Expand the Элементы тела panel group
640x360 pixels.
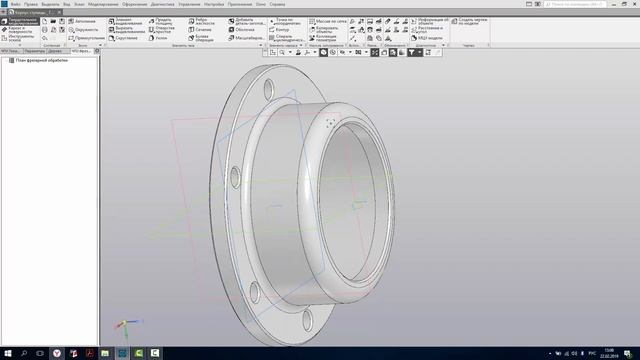(261, 45)
